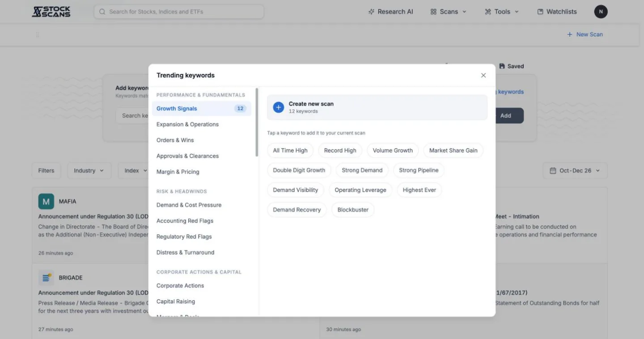The width and height of the screenshot is (644, 339).
Task: Add the Demand Visibility keyword
Action: coord(296,190)
